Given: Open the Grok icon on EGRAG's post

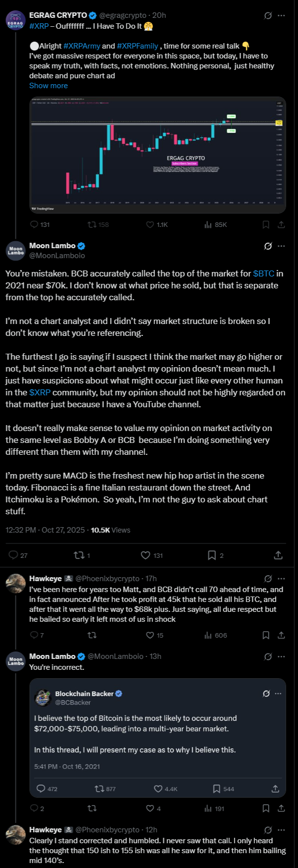Looking at the screenshot, I should (x=268, y=15).
